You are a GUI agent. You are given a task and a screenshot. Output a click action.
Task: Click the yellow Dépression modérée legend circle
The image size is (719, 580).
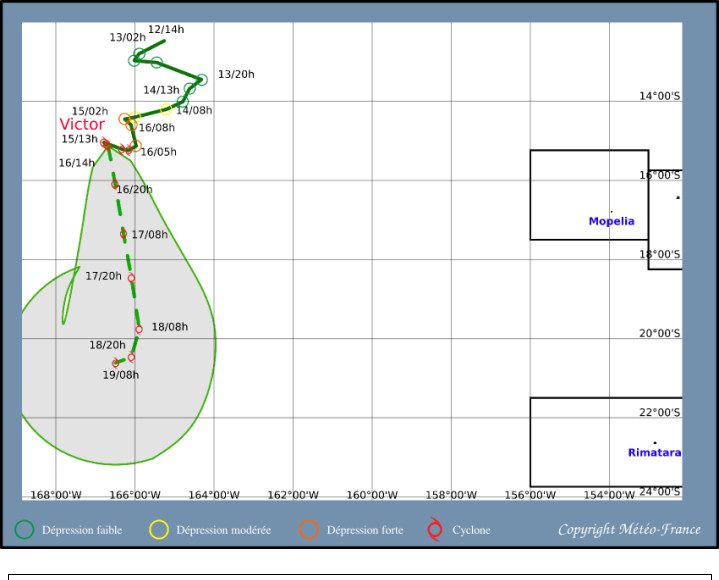(x=159, y=530)
